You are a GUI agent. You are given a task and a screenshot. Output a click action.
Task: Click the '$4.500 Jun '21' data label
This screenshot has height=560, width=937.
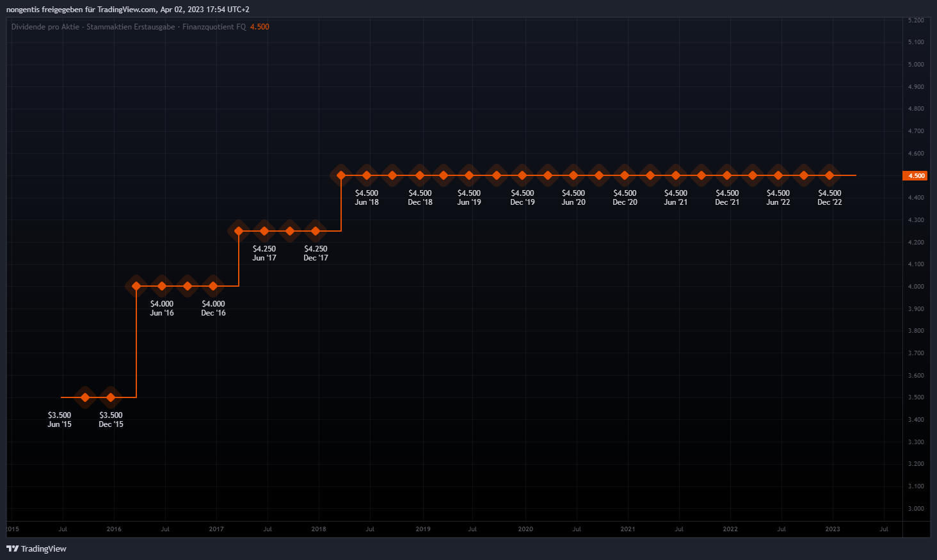[x=676, y=198]
